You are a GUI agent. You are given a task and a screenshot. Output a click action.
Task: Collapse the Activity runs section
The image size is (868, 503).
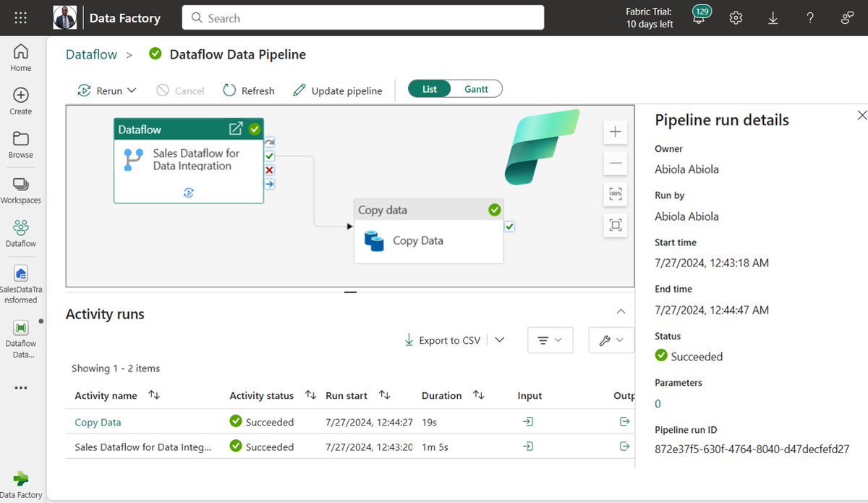pos(621,311)
